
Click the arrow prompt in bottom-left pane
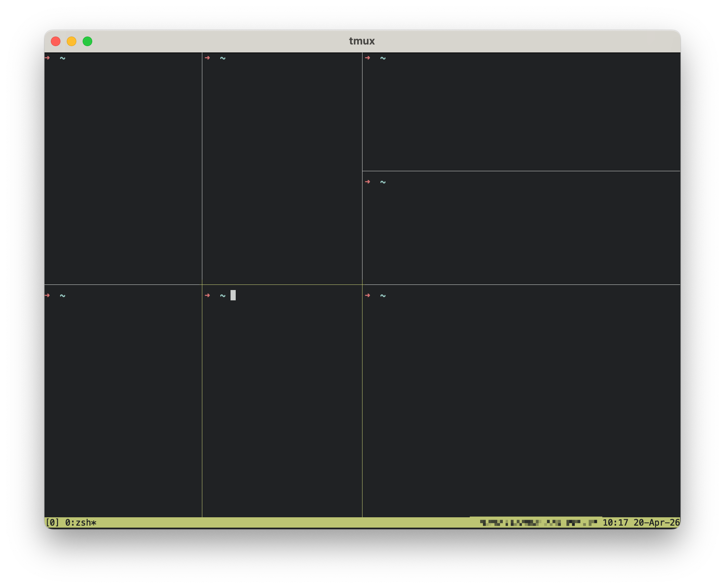(x=47, y=296)
